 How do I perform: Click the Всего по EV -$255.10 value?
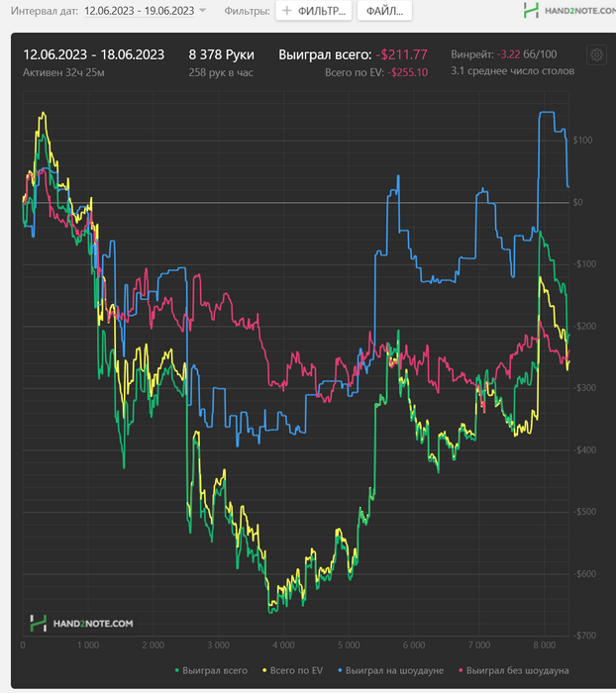[408, 72]
